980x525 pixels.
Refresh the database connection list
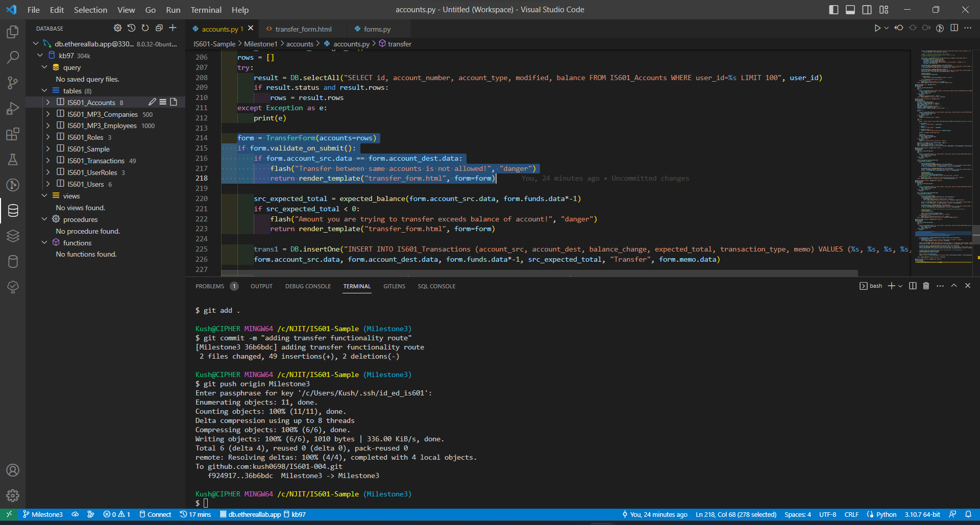[x=145, y=28]
